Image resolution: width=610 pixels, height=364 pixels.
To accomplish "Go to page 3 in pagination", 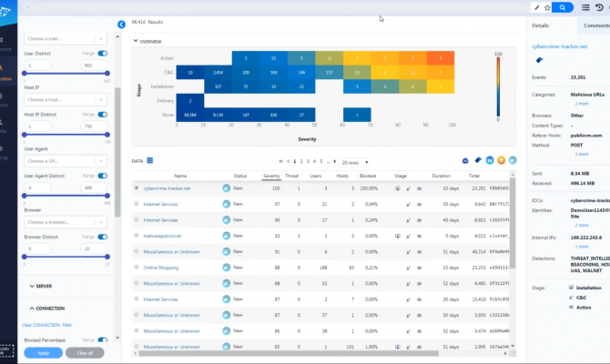I will click(308, 161).
